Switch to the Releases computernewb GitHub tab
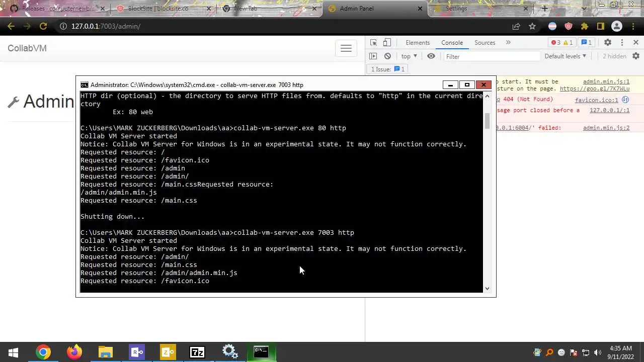This screenshot has height=362, width=644. (x=58, y=9)
